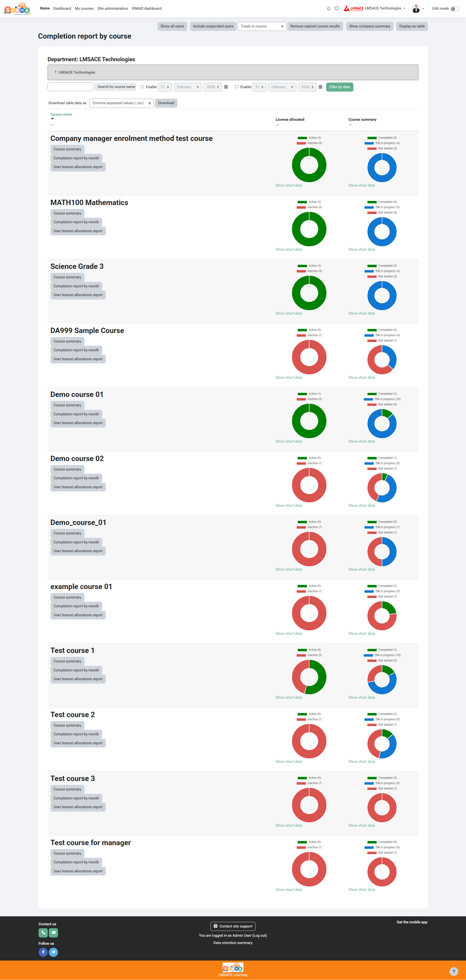Viewport: 466px width, 980px height.
Task: Open the download format CSV dropdown
Action: point(121,103)
